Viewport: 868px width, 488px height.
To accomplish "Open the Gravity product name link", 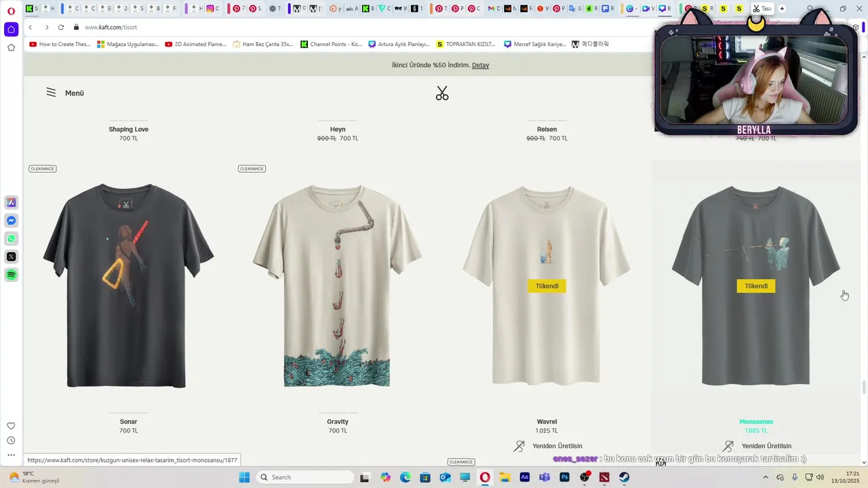I will coord(338,422).
